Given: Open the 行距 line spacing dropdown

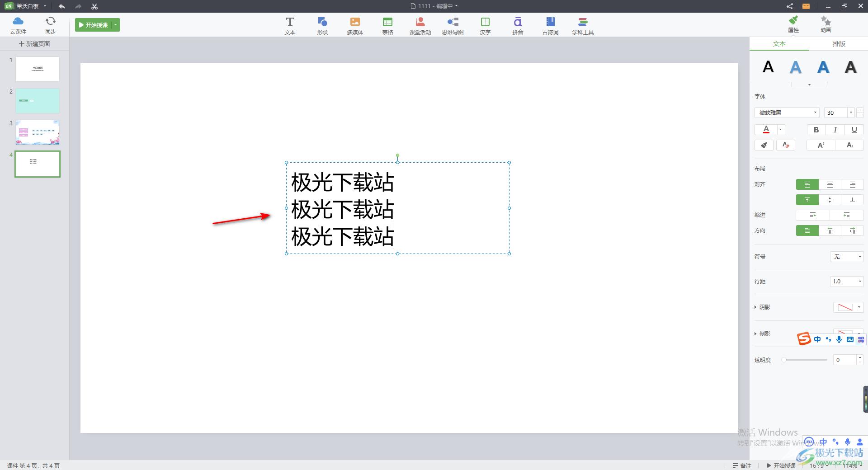Looking at the screenshot, I should 847,282.
